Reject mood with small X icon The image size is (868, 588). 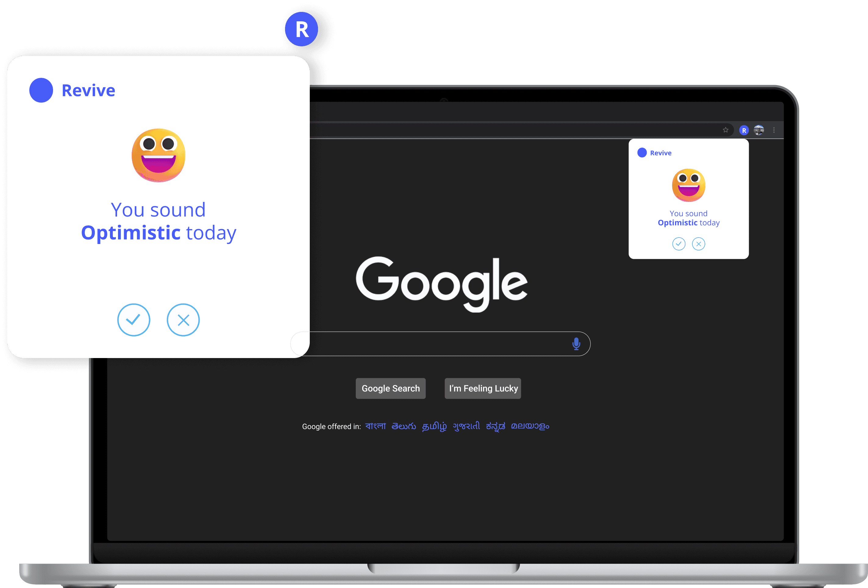click(698, 244)
